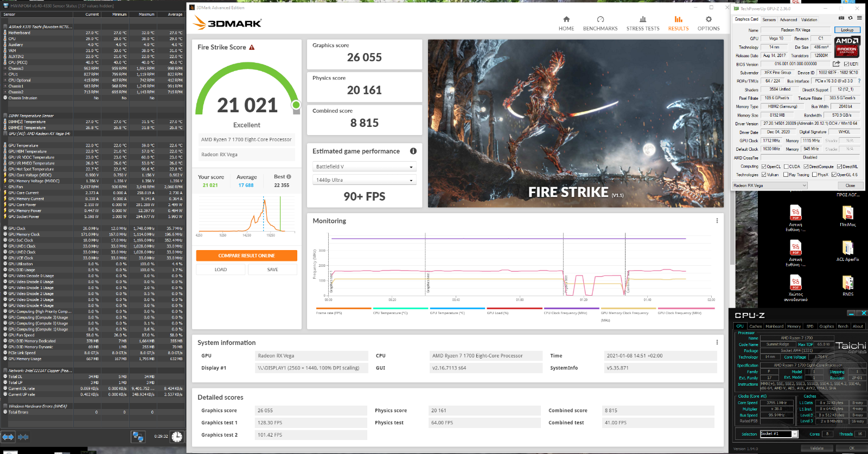
Task: Open the Radeon RX Vega GPU selector in GPU-Z
Action: click(x=770, y=186)
